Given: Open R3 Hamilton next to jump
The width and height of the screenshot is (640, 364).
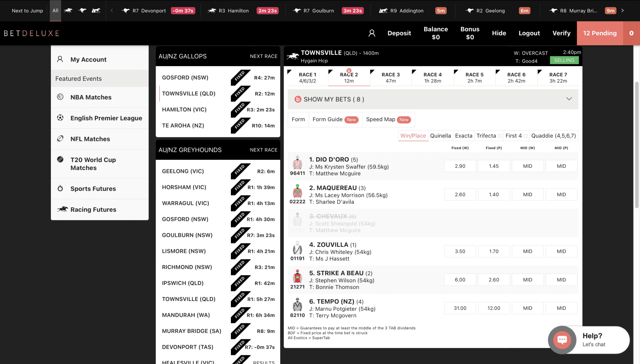Looking at the screenshot, I should tap(243, 11).
